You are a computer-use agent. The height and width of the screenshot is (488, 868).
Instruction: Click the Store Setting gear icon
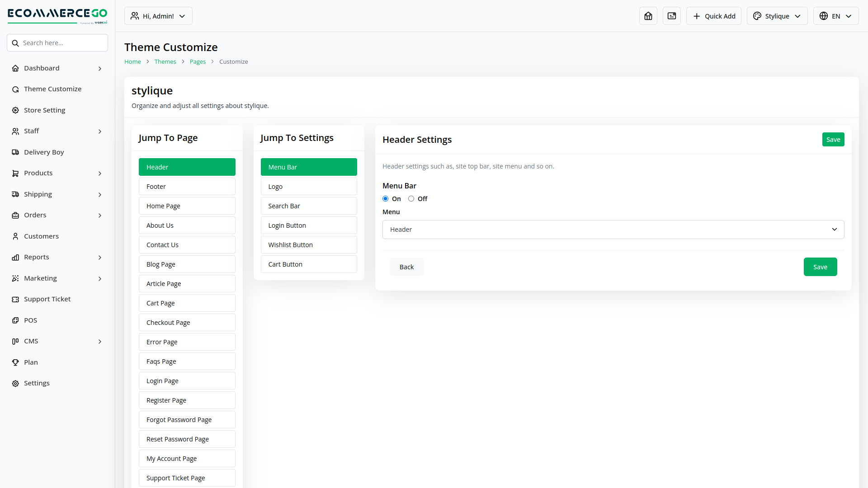coord(15,110)
